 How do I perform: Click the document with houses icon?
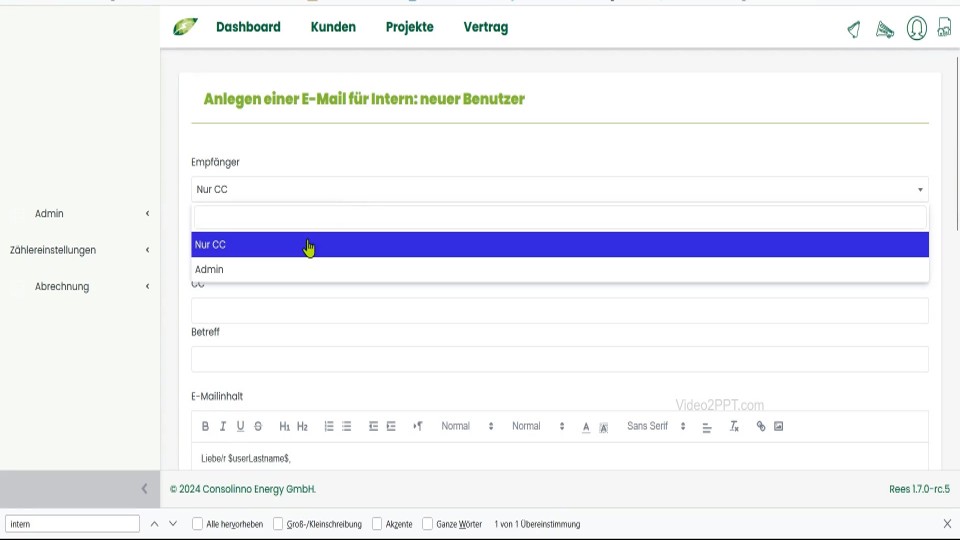(945, 28)
